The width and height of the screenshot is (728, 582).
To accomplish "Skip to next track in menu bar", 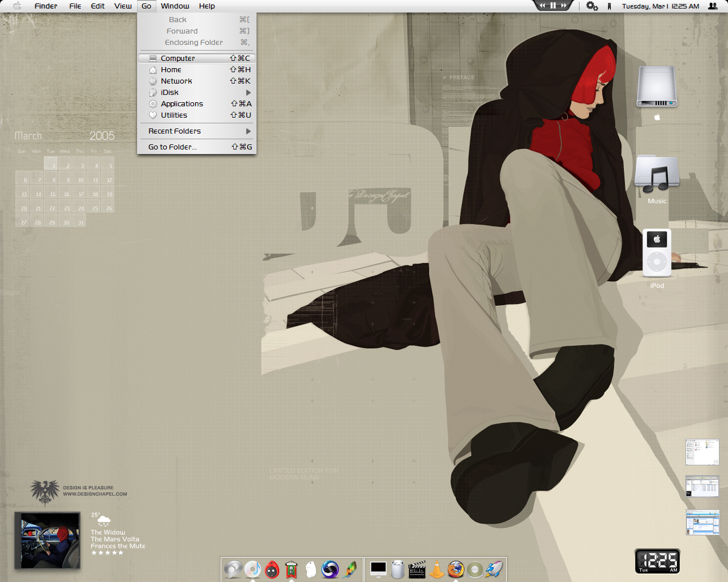I will coord(564,5).
